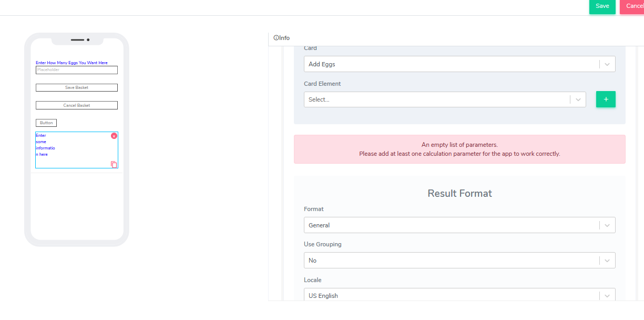Click the Placeholder input field in preview
Viewport: 644px width, 320px height.
77,70
